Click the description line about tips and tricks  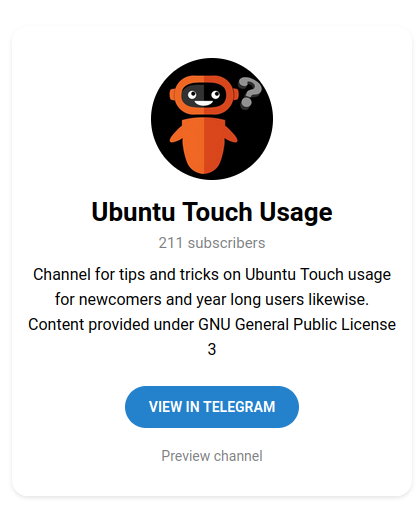point(212,275)
